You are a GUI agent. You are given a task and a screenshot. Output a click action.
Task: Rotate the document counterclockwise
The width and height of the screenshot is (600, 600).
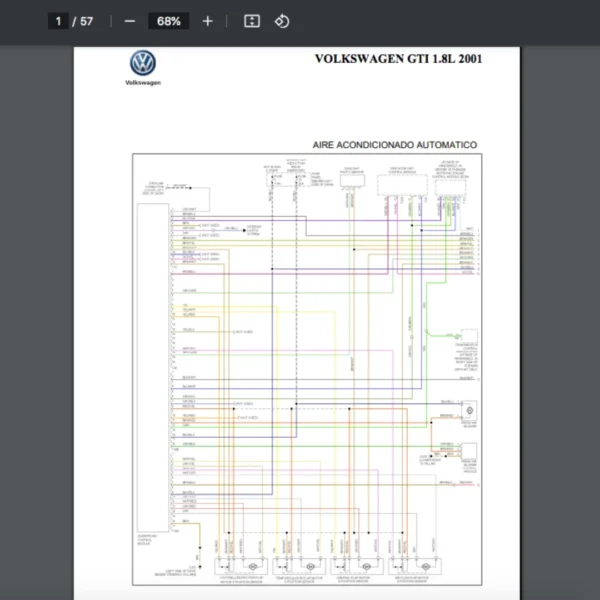[x=282, y=21]
